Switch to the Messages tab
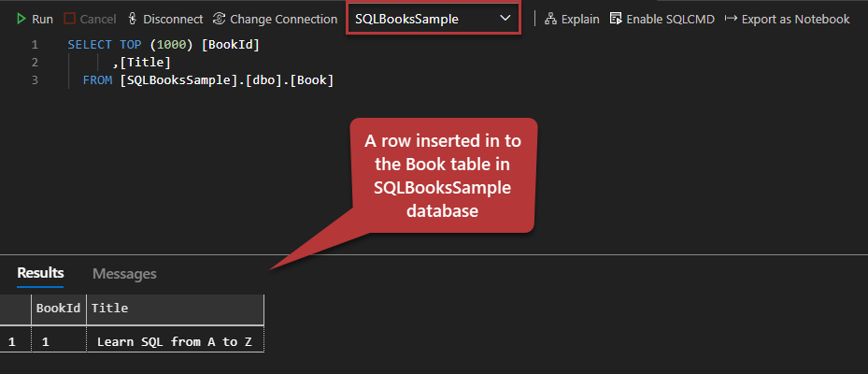This screenshot has height=374, width=868. click(124, 274)
